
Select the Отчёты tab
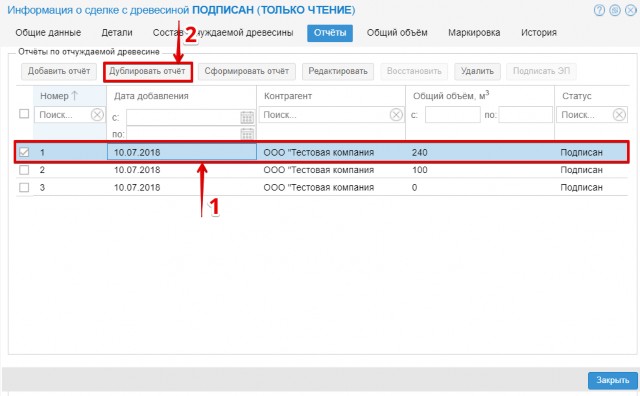(330, 33)
